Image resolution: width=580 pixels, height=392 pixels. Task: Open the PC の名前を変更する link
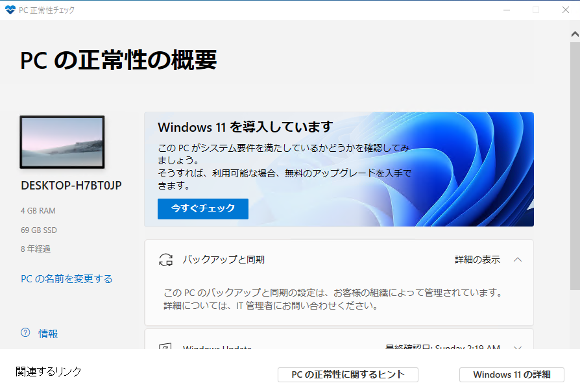pyautogui.click(x=67, y=278)
